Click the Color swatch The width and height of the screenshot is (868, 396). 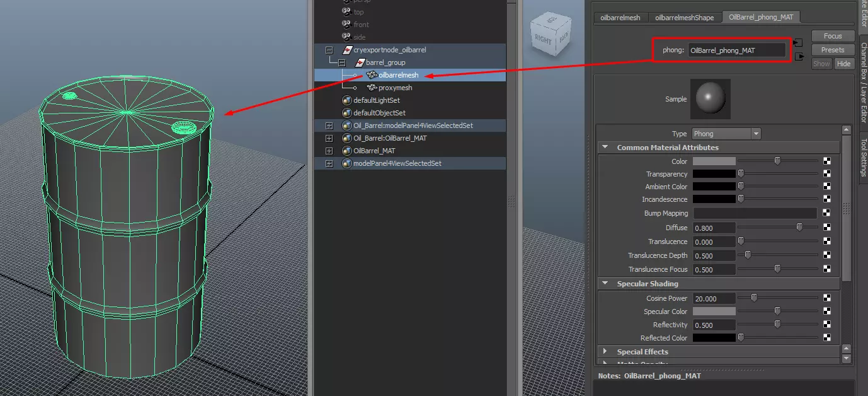tap(714, 161)
